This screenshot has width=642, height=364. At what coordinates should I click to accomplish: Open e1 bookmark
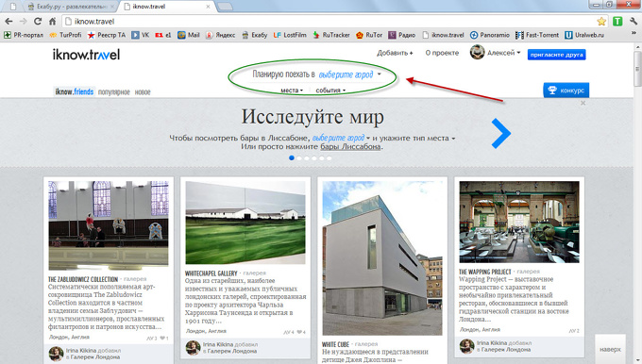[x=163, y=35]
